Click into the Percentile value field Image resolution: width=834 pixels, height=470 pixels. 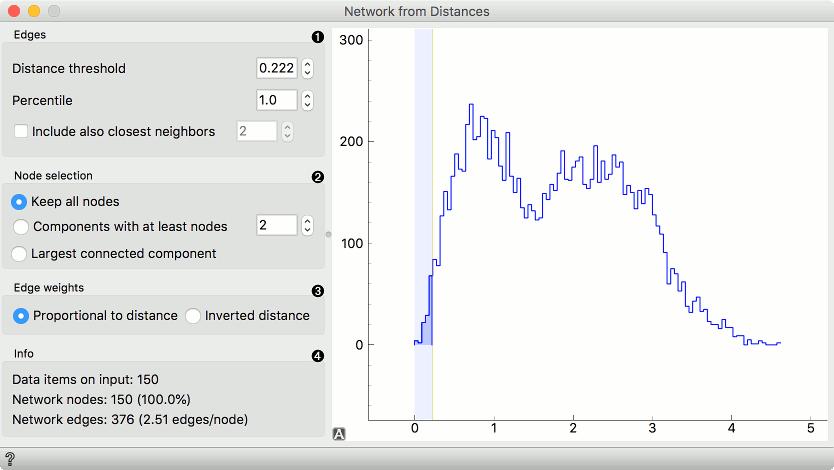click(276, 101)
